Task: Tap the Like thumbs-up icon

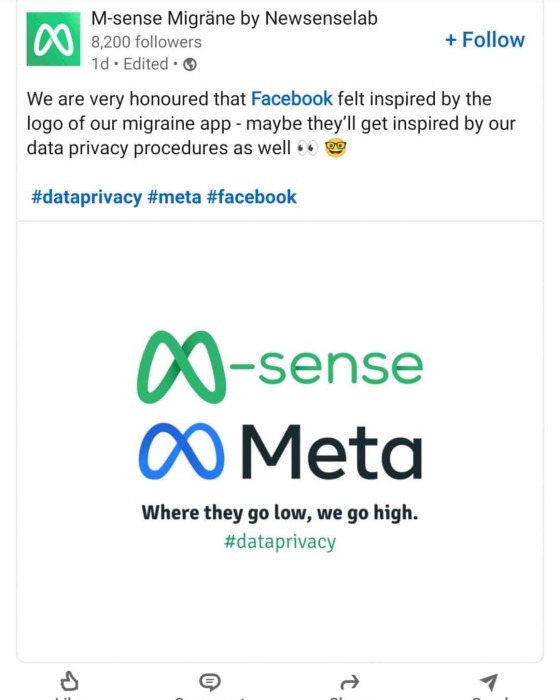Action: (69, 681)
